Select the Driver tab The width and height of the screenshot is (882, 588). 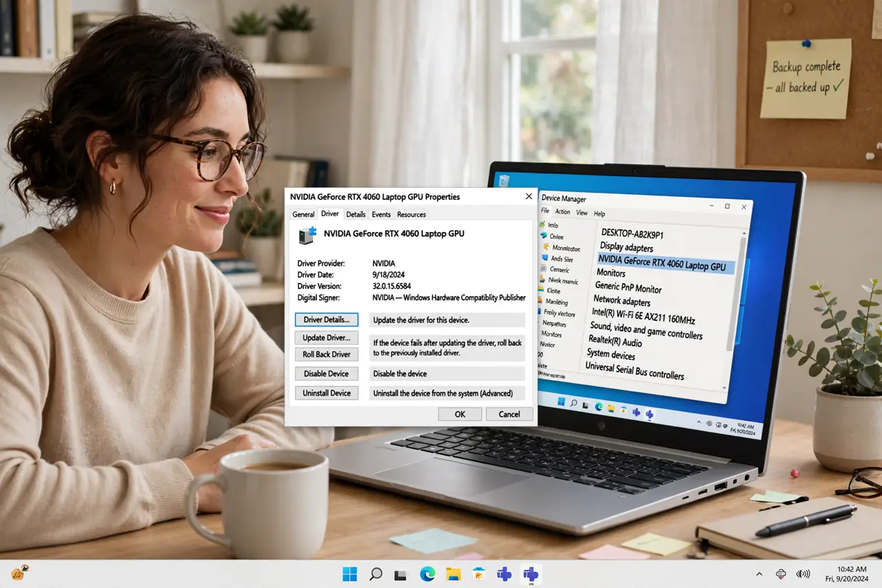[330, 214]
